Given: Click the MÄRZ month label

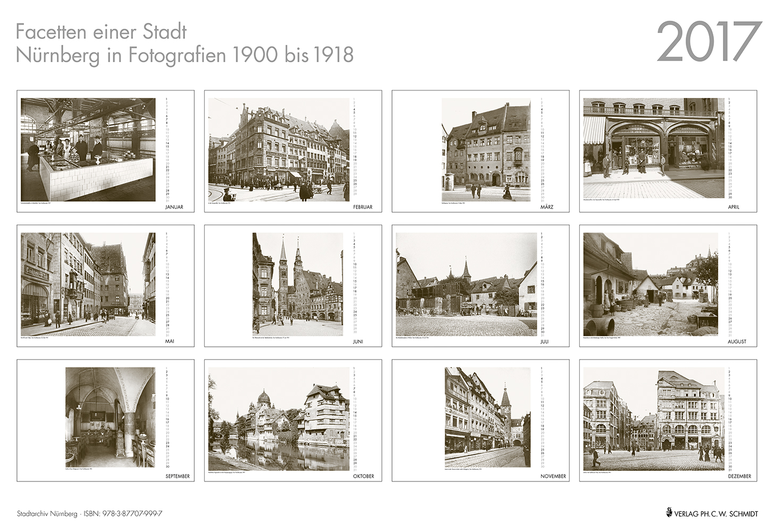Looking at the screenshot, I should (x=546, y=207).
